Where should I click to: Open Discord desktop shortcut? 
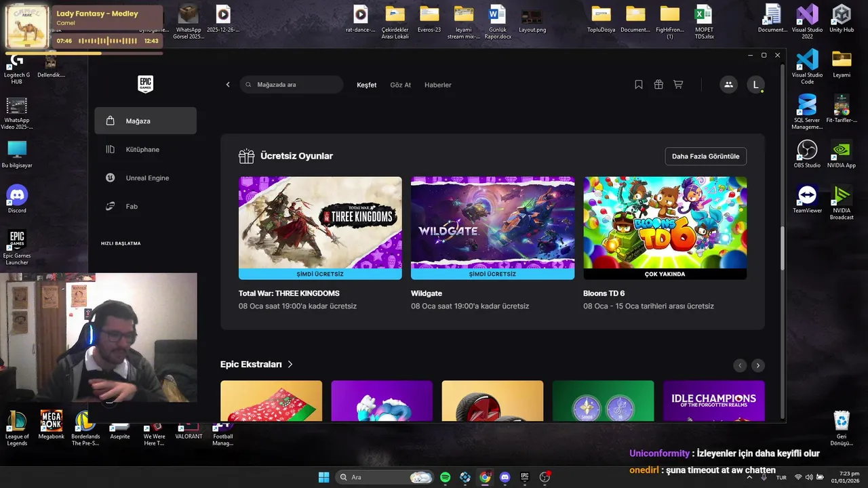tap(17, 199)
